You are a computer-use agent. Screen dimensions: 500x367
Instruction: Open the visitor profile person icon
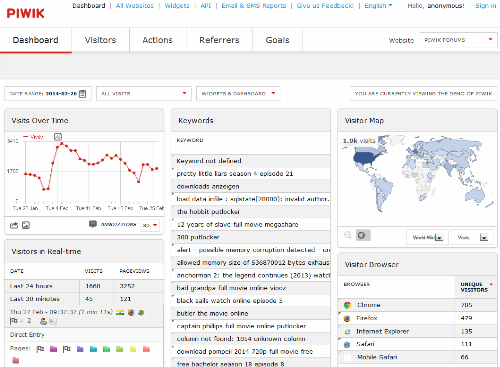pos(43,321)
